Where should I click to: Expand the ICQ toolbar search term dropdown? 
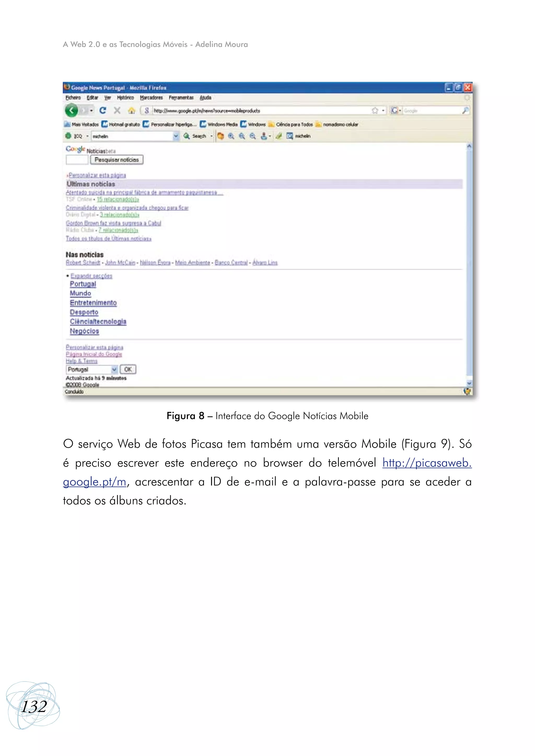tap(176, 136)
